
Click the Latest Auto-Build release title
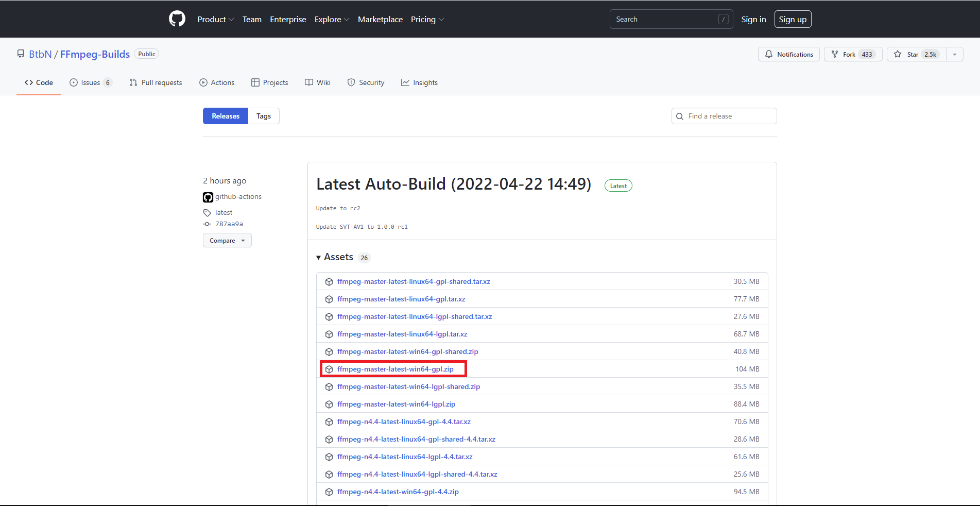click(454, 184)
